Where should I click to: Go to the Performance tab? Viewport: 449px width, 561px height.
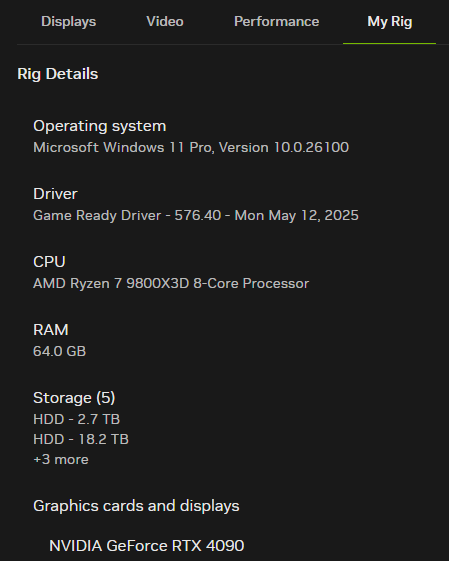click(x=277, y=21)
